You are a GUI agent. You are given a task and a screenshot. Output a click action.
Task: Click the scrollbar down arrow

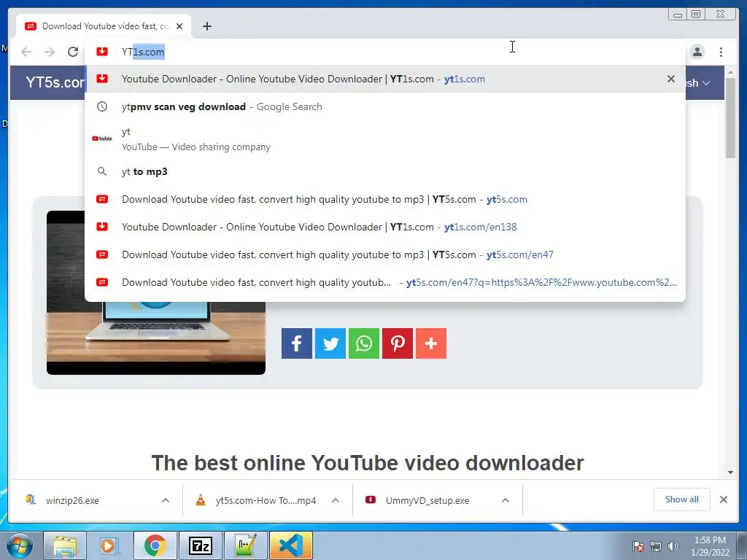pyautogui.click(x=730, y=472)
